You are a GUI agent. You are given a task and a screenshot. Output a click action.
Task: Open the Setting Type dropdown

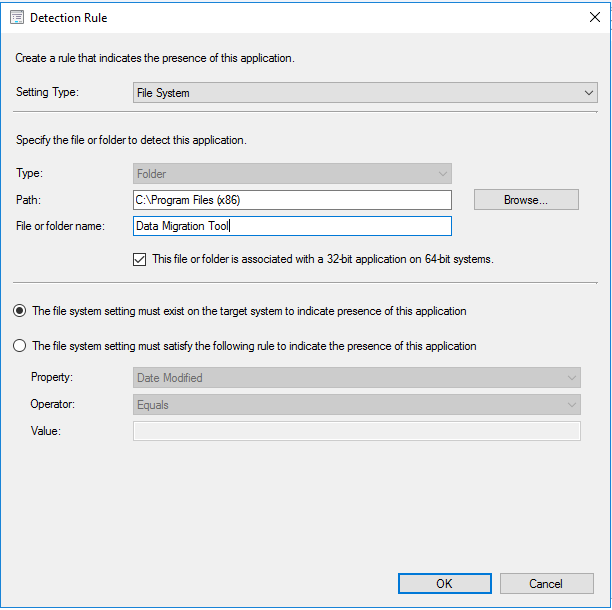point(365,92)
